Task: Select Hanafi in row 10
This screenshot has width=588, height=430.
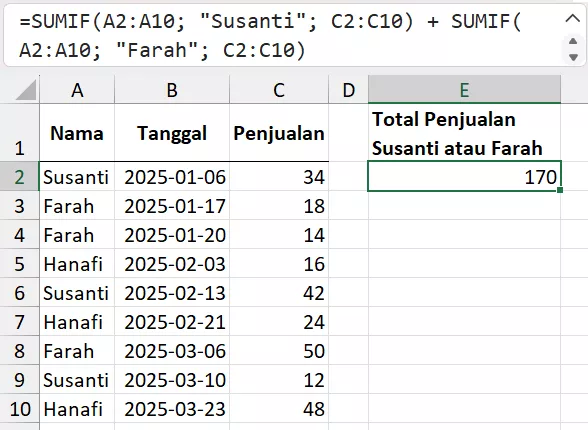Action: 77,408
